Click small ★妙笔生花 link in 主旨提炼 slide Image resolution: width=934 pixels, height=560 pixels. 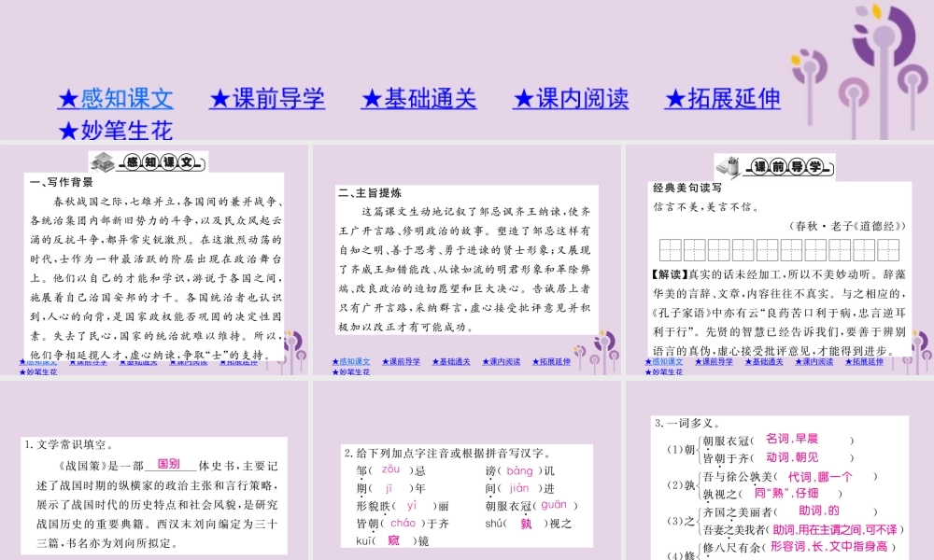(351, 372)
